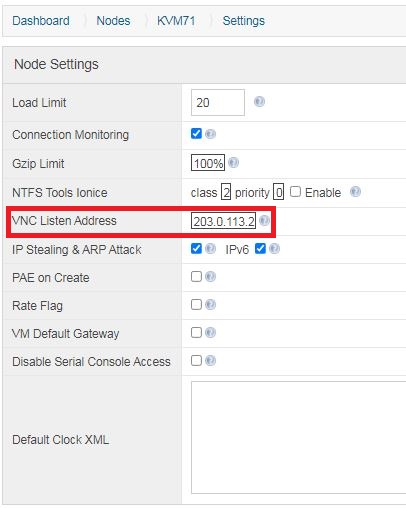
Task: Click help icon next to Gzip Limit
Action: (233, 163)
